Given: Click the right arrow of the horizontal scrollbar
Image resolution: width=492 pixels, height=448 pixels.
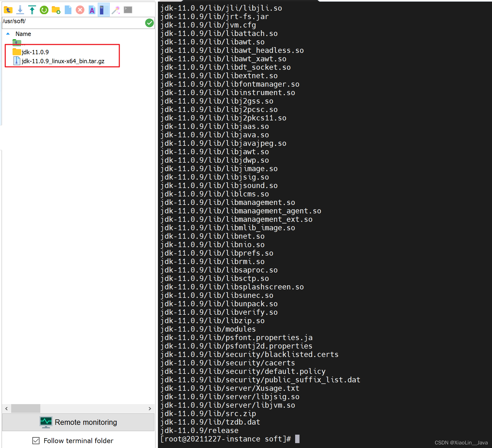Looking at the screenshot, I should 150,408.
